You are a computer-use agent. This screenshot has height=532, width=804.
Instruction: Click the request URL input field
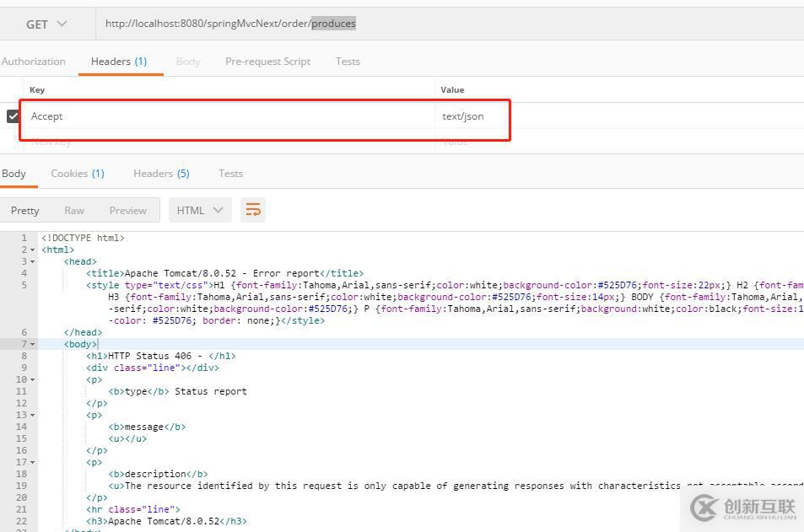click(450, 24)
